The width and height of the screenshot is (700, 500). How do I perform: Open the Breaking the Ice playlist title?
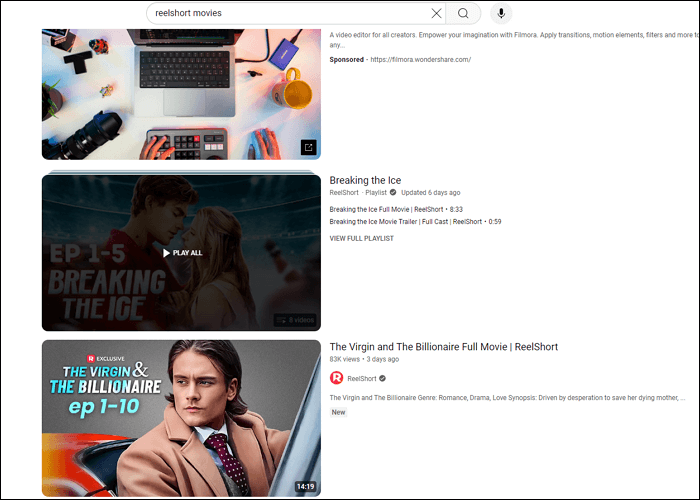[365, 181]
